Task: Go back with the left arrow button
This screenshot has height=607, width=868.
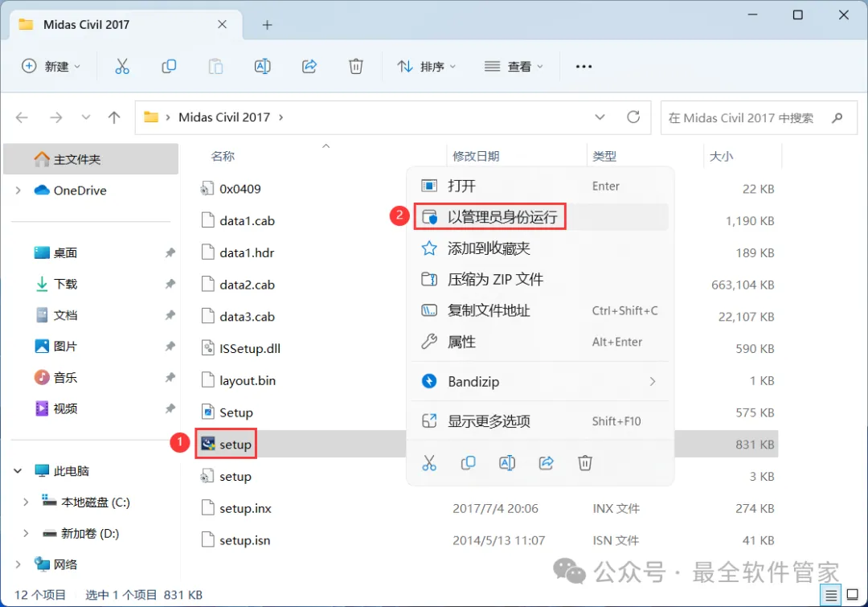Action: coord(23,117)
